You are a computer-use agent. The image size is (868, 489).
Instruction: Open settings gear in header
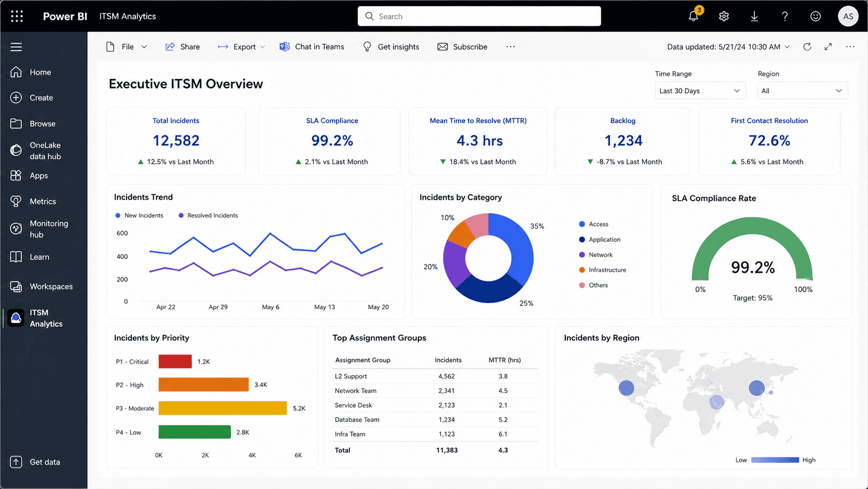(x=724, y=16)
